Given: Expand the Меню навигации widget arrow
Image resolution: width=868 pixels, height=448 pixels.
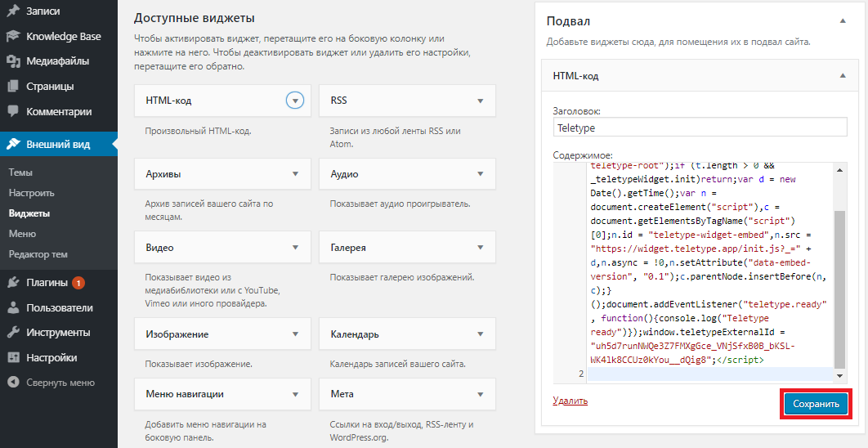Looking at the screenshot, I should tap(295, 394).
